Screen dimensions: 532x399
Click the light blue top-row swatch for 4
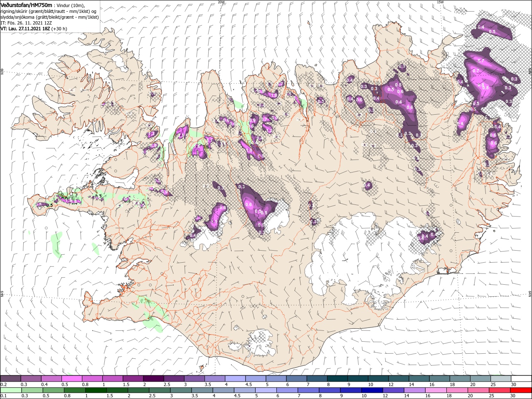(x=235, y=379)
